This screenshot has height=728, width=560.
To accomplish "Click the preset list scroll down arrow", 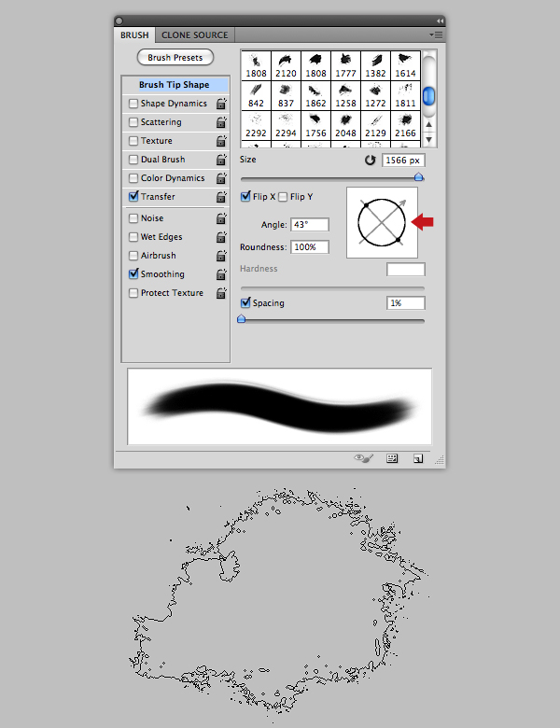I will point(429,139).
